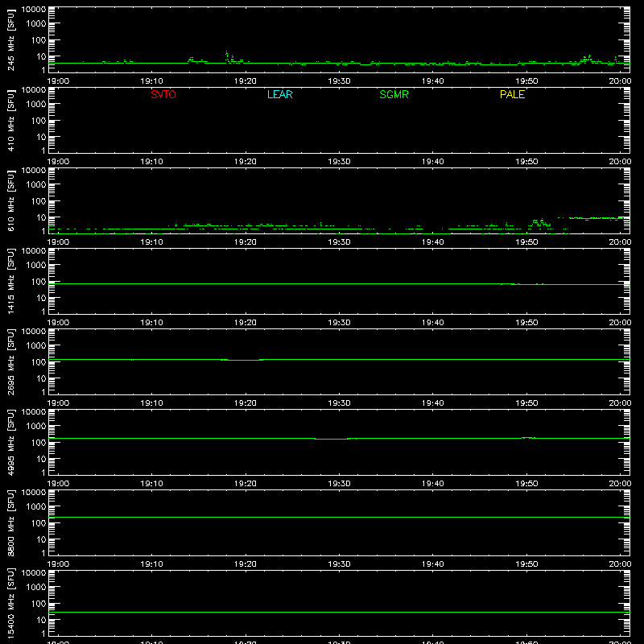Select the green SGMR station label
Screen dimensions: 644x644
click(394, 94)
